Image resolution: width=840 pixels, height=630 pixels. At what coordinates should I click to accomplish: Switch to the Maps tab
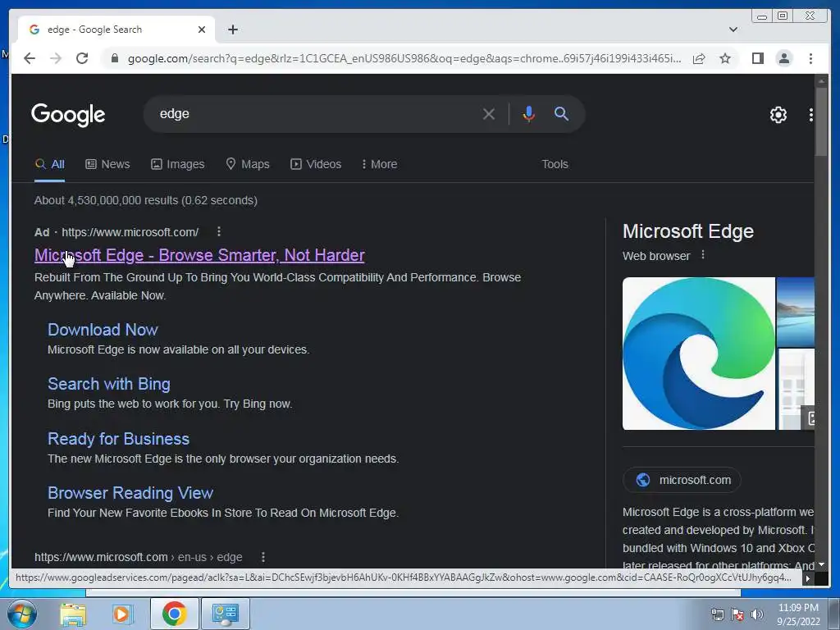point(248,164)
